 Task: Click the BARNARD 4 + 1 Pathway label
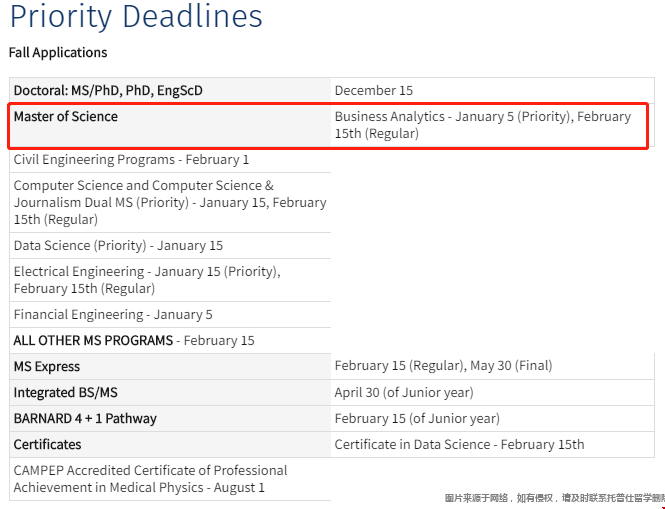point(85,418)
